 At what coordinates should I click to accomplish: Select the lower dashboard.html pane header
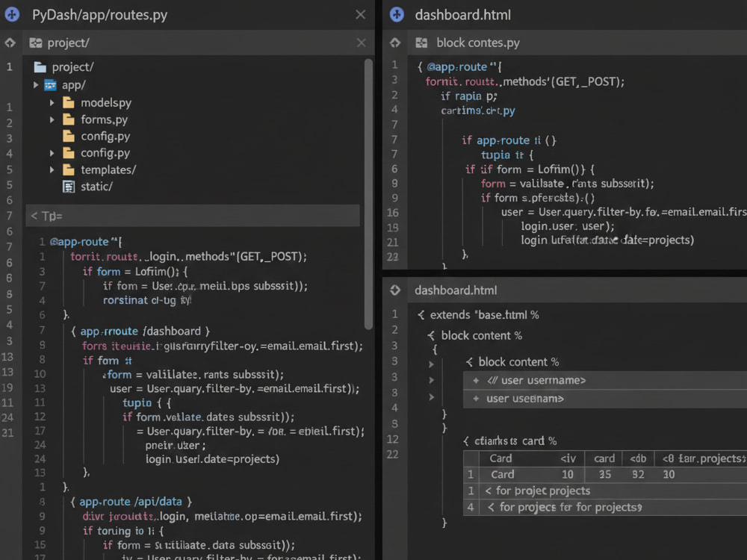tap(456, 290)
